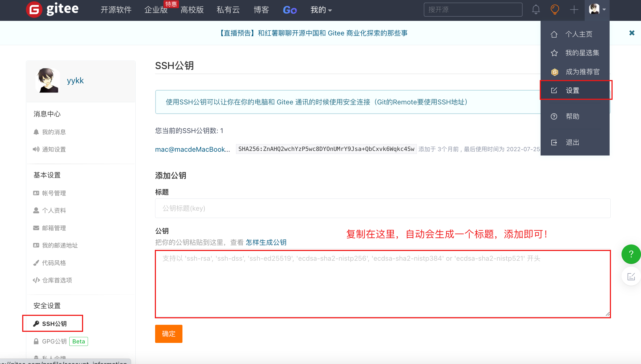641x364 pixels.
Task: Select 设置 from the user menu
Action: point(575,90)
